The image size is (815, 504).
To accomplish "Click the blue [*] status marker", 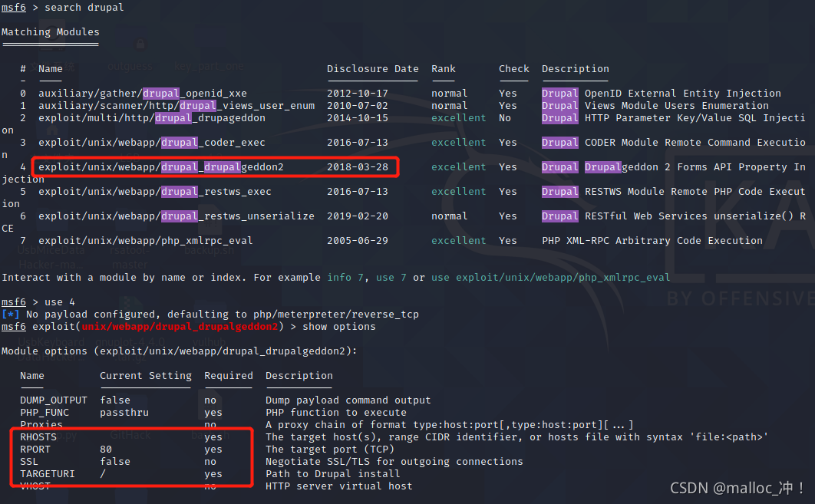I will click(x=11, y=315).
